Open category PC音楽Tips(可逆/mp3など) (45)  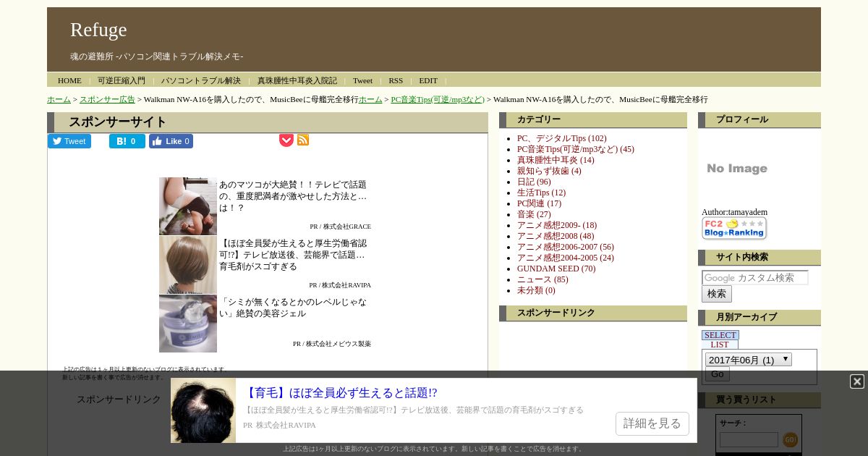575,149
